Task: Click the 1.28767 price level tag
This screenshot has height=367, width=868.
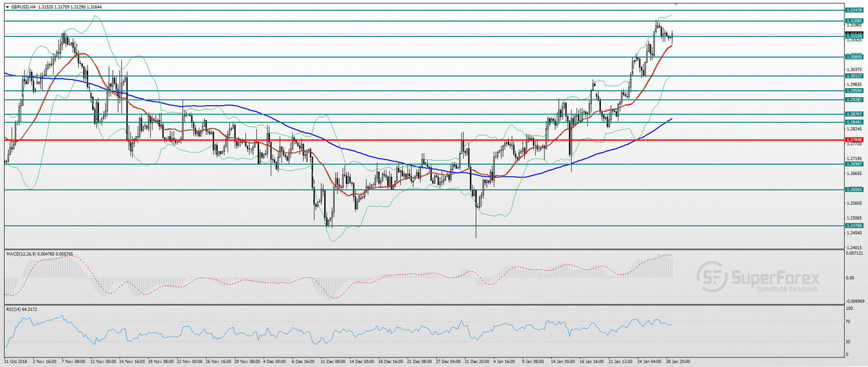Action: point(854,114)
